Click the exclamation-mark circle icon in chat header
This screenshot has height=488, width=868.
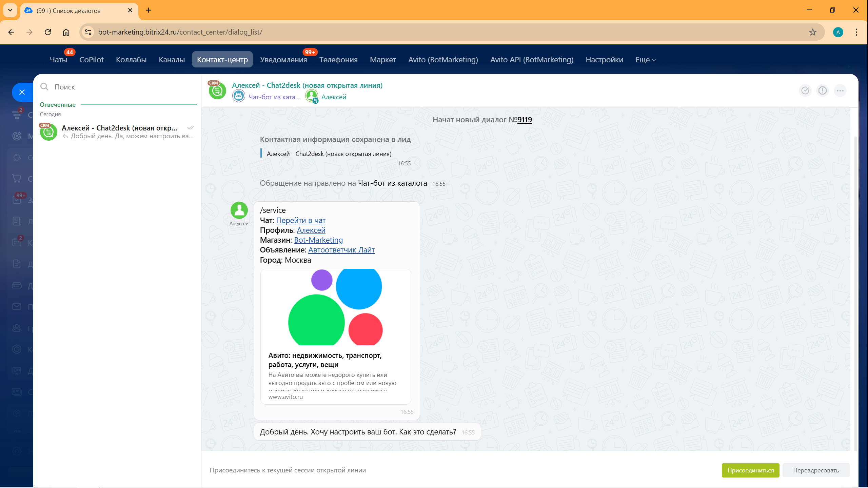(823, 90)
